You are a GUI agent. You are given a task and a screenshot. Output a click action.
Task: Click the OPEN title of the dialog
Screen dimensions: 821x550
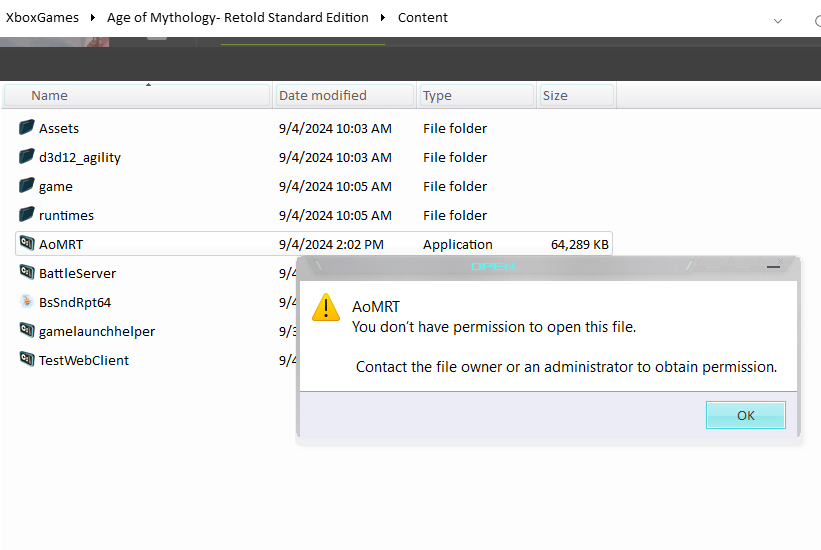click(493, 267)
